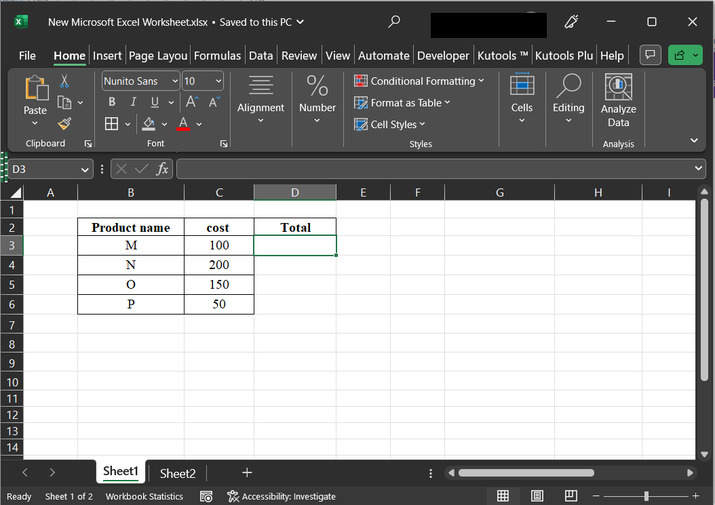Click Workbook Statistics in status bar

click(x=144, y=496)
